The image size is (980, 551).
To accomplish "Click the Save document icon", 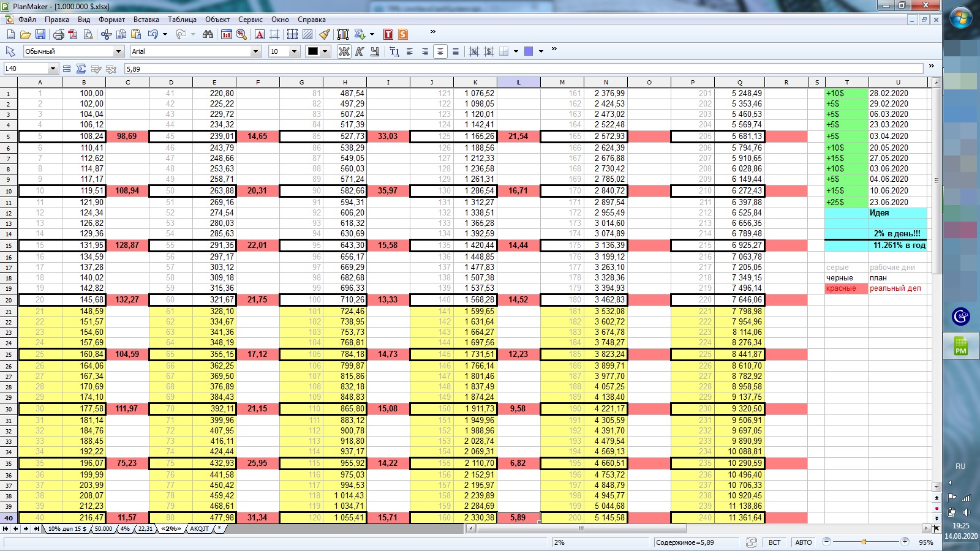I will point(40,34).
